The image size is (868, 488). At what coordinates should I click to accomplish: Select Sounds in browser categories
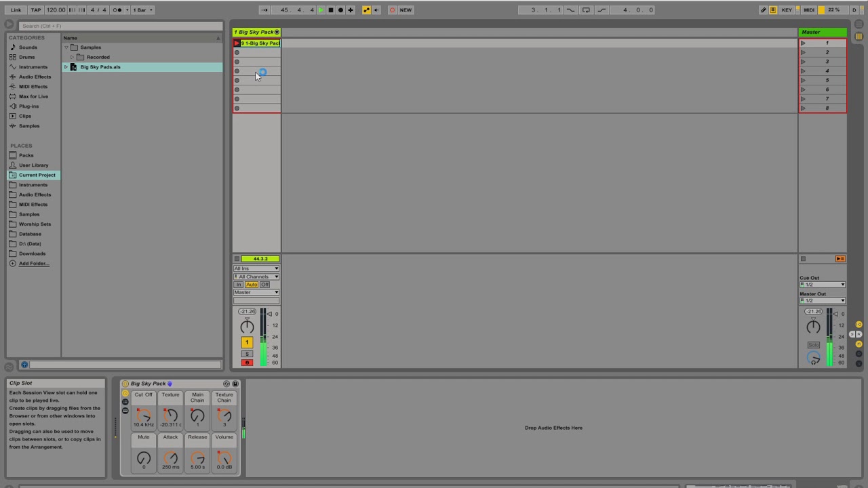click(x=28, y=47)
